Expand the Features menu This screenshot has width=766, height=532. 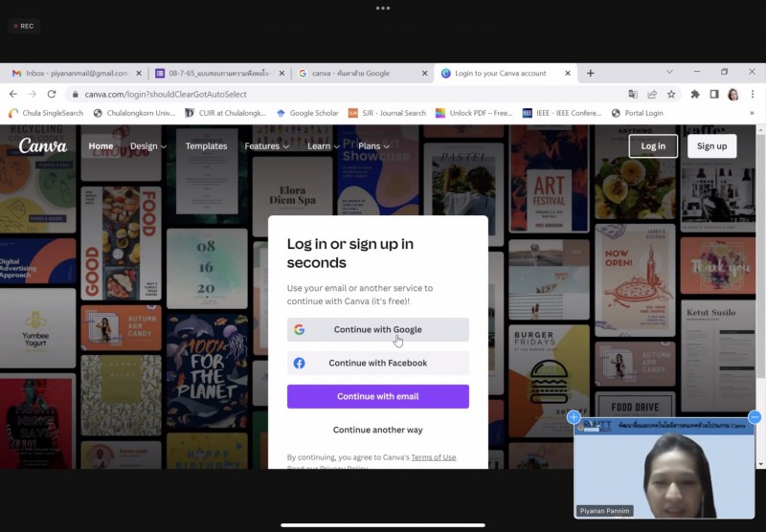(267, 146)
